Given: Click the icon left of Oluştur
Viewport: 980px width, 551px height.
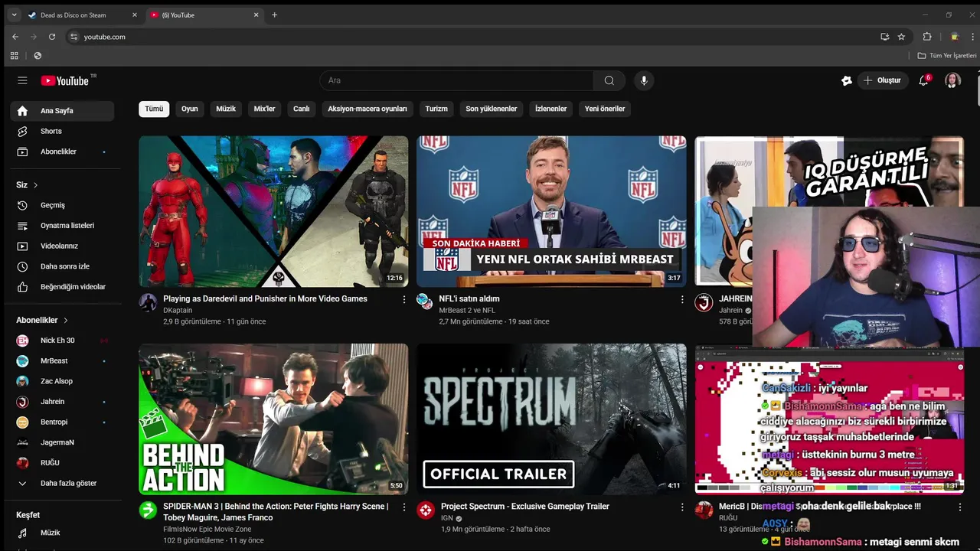Looking at the screenshot, I should coord(846,80).
